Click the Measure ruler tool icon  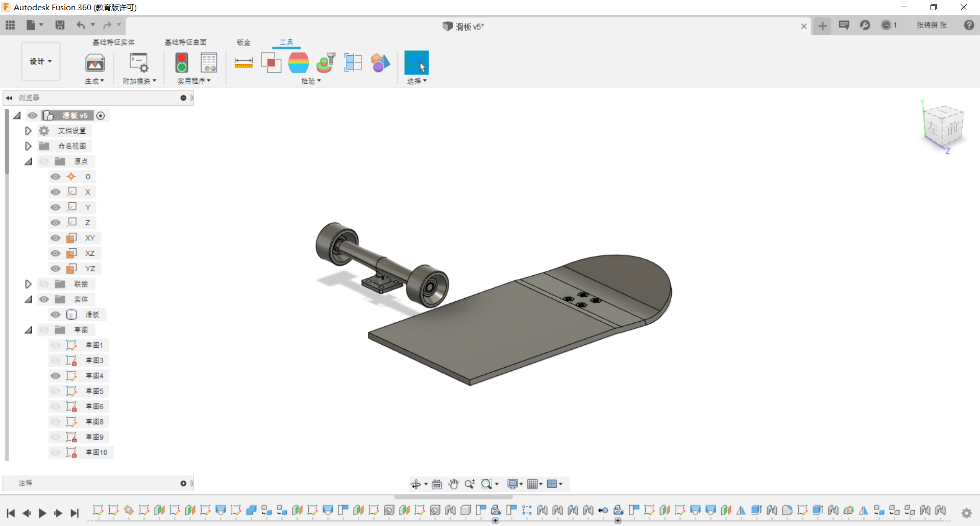point(243,63)
